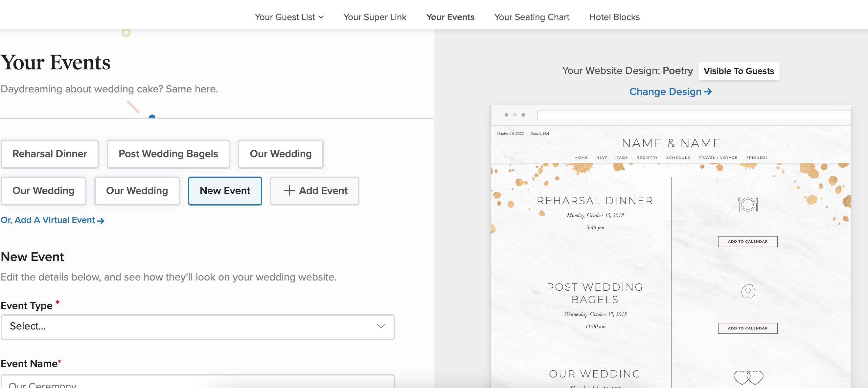Click the plate and cutlery dinner icon
Screen dimensions: 868x388
(x=748, y=204)
